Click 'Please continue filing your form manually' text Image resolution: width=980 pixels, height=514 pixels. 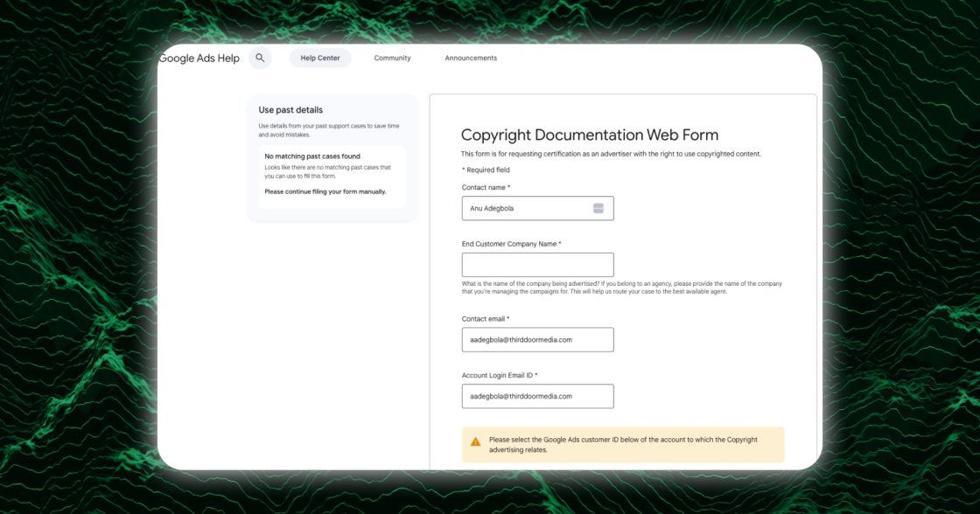(325, 191)
